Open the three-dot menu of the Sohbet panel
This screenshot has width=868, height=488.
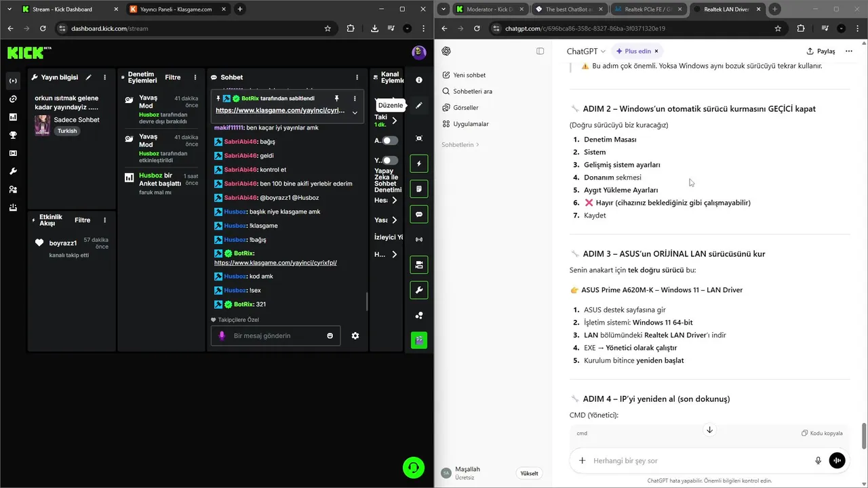point(358,77)
